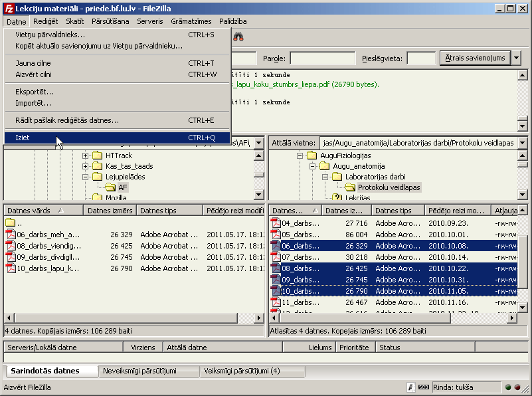
Task: Open the Pārsūtīšana menu
Action: pyautogui.click(x=110, y=21)
